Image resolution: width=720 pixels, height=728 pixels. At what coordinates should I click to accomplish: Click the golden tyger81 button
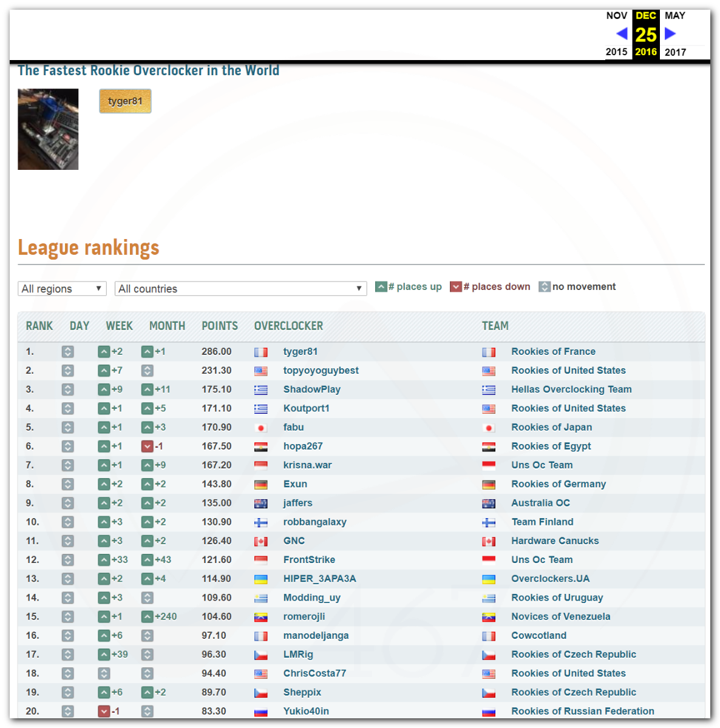point(125,101)
